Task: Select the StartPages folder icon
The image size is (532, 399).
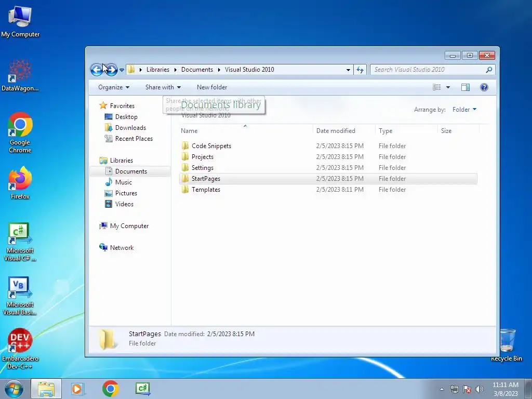Action: [x=185, y=179]
